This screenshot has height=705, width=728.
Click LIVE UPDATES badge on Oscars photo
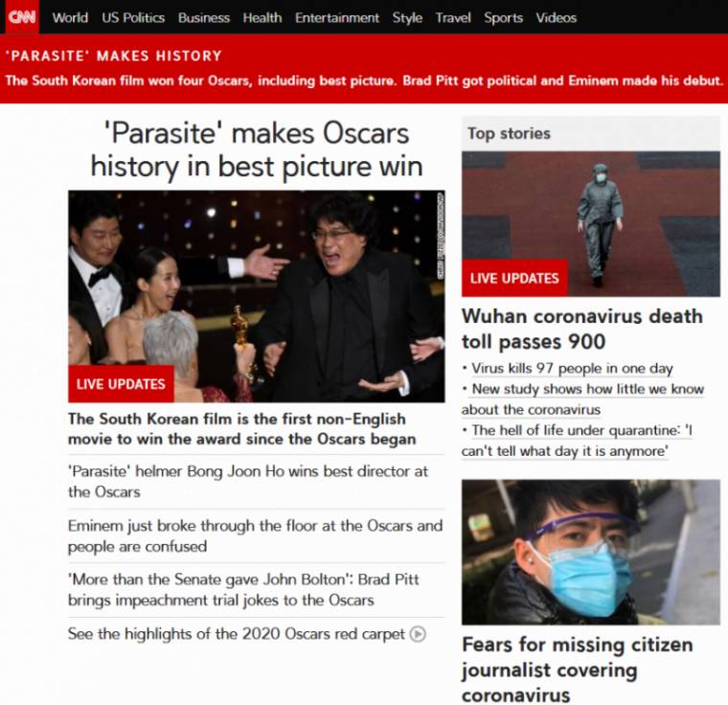(121, 383)
